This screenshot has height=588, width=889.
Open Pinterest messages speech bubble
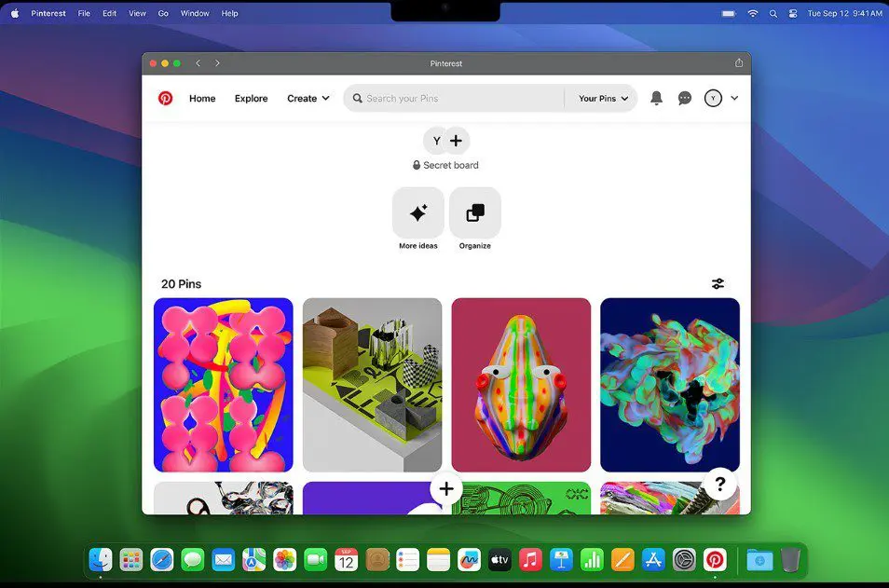pos(685,98)
